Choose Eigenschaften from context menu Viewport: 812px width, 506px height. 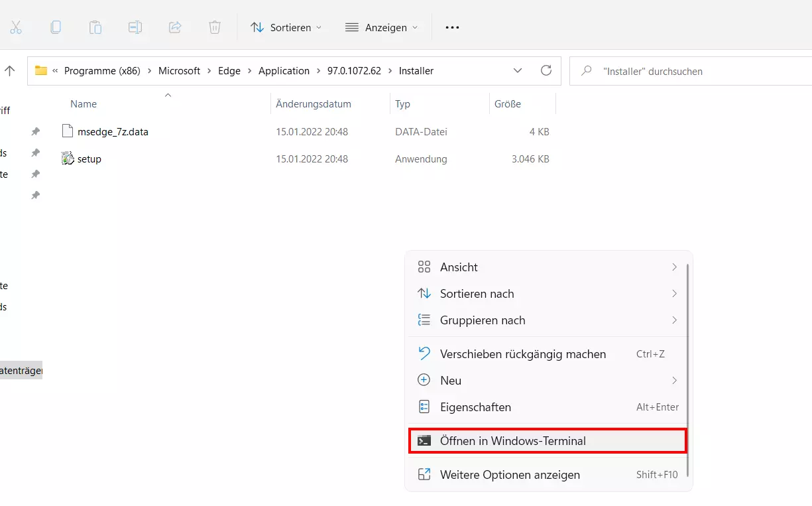(x=475, y=407)
